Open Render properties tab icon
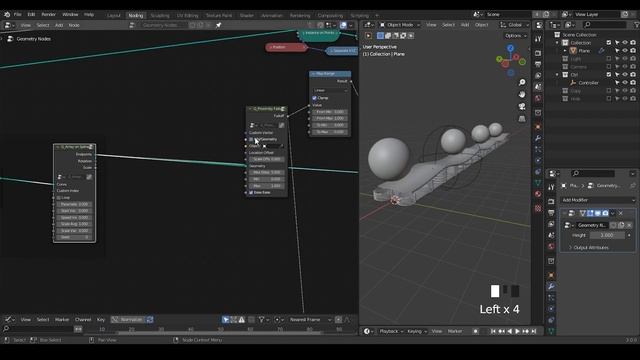This screenshot has width=640, height=360. click(x=551, y=202)
